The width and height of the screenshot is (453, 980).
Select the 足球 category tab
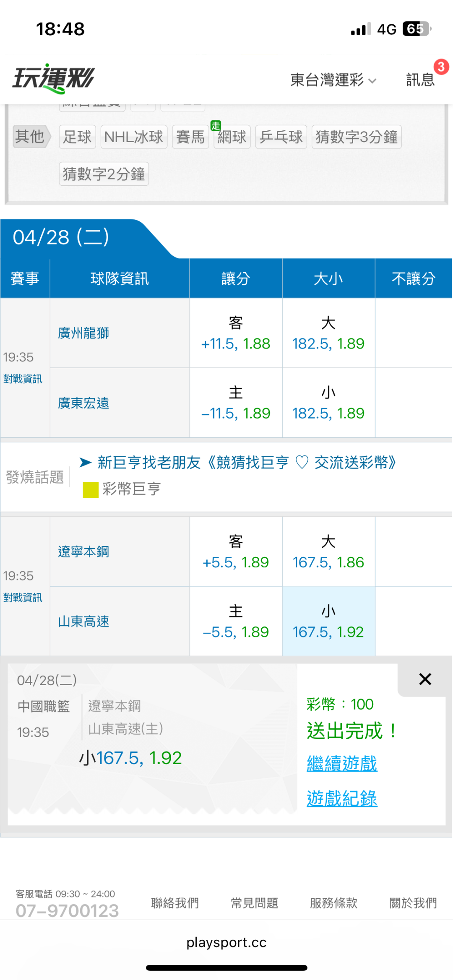point(77,137)
